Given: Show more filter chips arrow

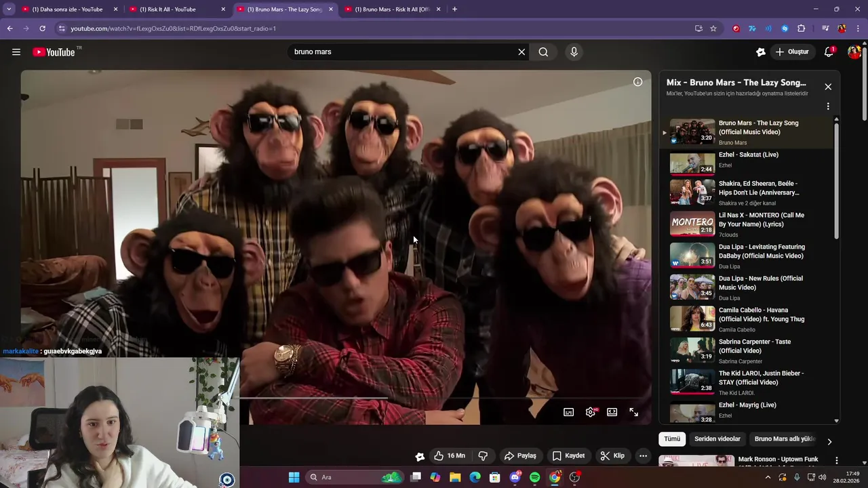Looking at the screenshot, I should [829, 441].
